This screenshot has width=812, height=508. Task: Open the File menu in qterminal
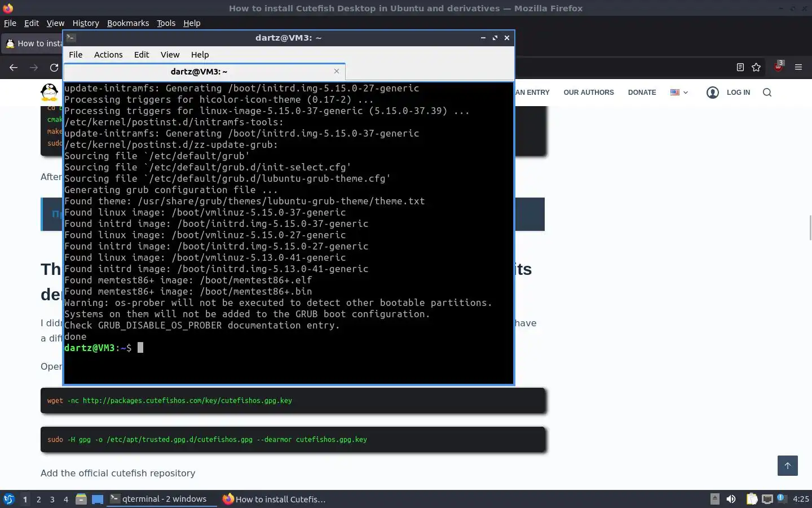click(76, 55)
